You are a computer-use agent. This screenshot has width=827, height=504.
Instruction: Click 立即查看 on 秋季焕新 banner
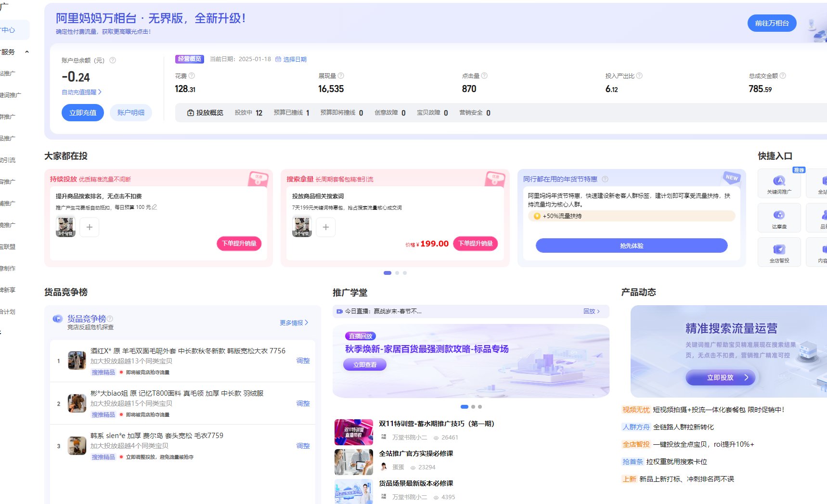(365, 365)
